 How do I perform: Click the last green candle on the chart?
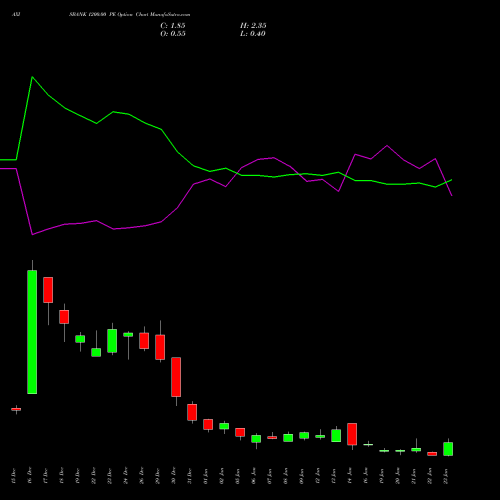tap(448, 449)
